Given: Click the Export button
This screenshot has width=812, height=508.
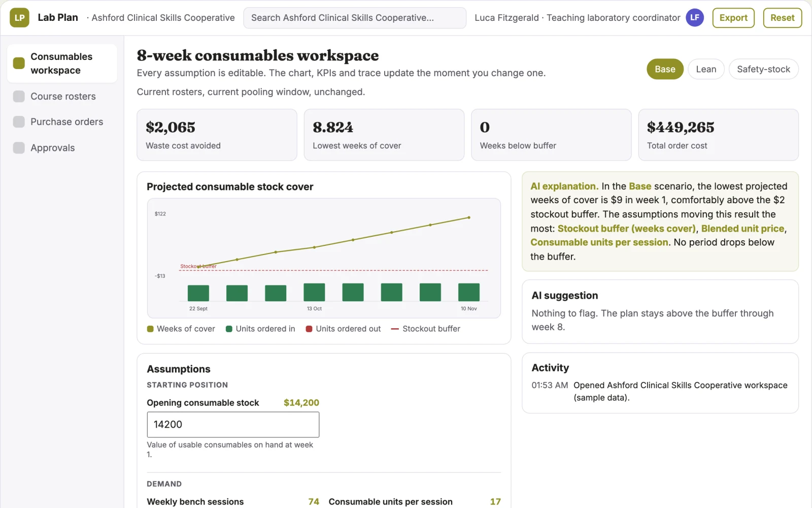Looking at the screenshot, I should (733, 18).
